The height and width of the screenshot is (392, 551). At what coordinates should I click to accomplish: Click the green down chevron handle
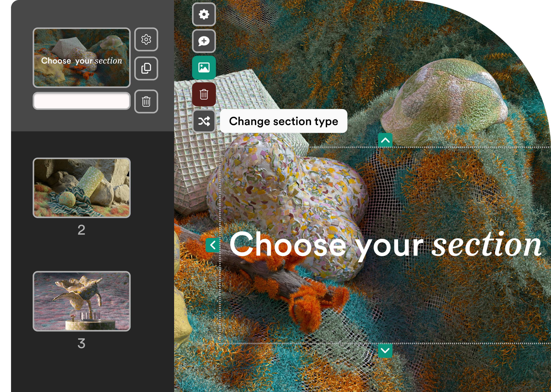(x=385, y=351)
